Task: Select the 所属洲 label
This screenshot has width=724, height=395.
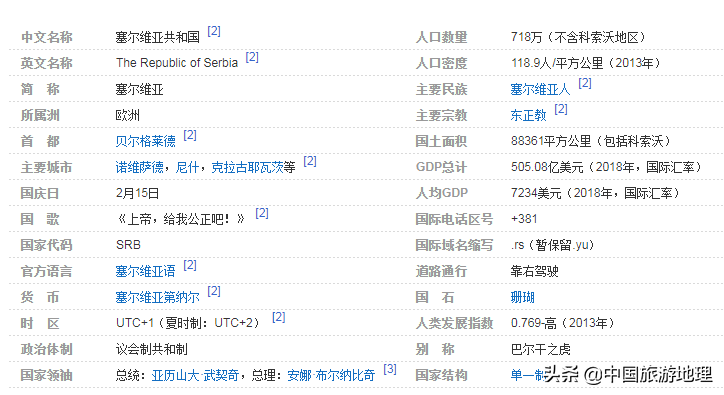Action: click(x=40, y=115)
